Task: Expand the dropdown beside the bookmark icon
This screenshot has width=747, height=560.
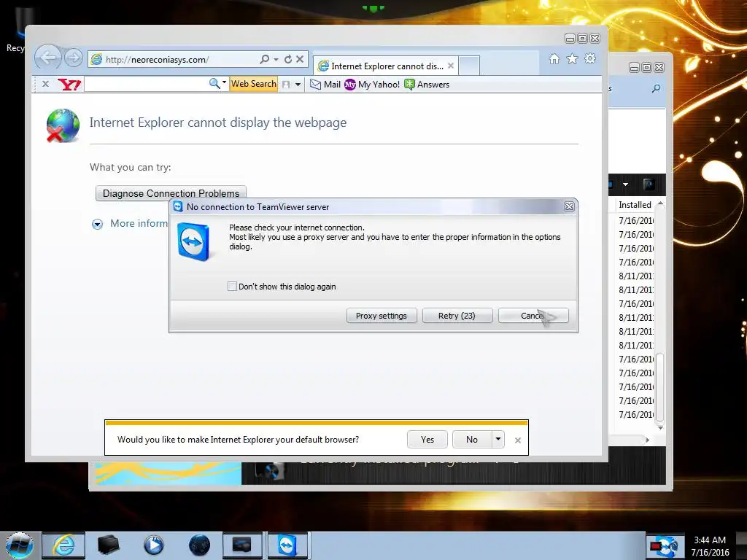Action: (298, 85)
